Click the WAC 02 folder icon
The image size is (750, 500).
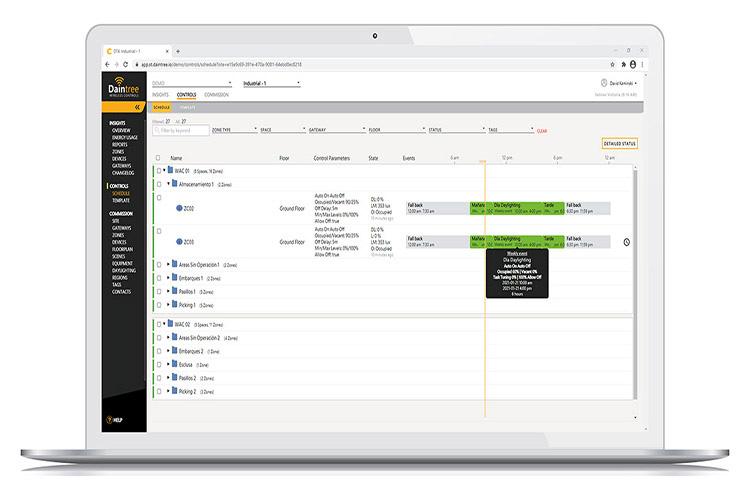click(x=170, y=324)
